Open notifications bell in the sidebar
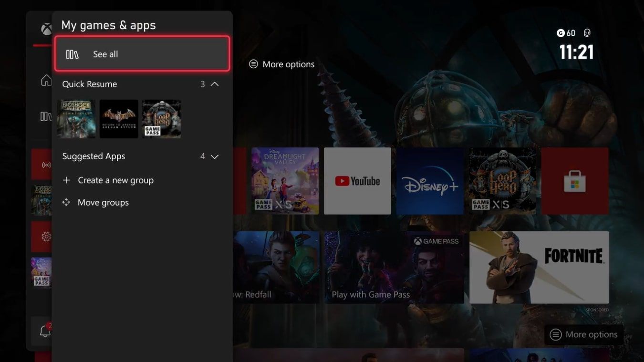 45,331
